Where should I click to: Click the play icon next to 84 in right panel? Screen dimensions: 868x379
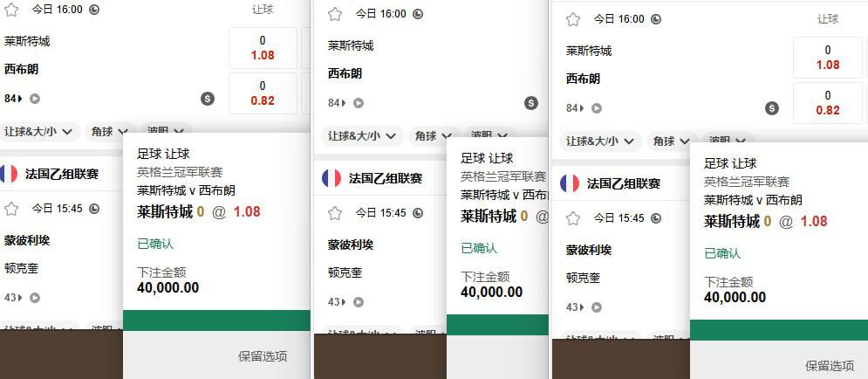(x=598, y=108)
